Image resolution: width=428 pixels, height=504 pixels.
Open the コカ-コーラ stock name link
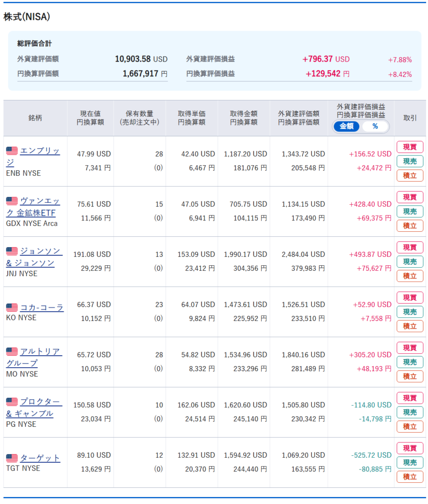click(x=42, y=308)
